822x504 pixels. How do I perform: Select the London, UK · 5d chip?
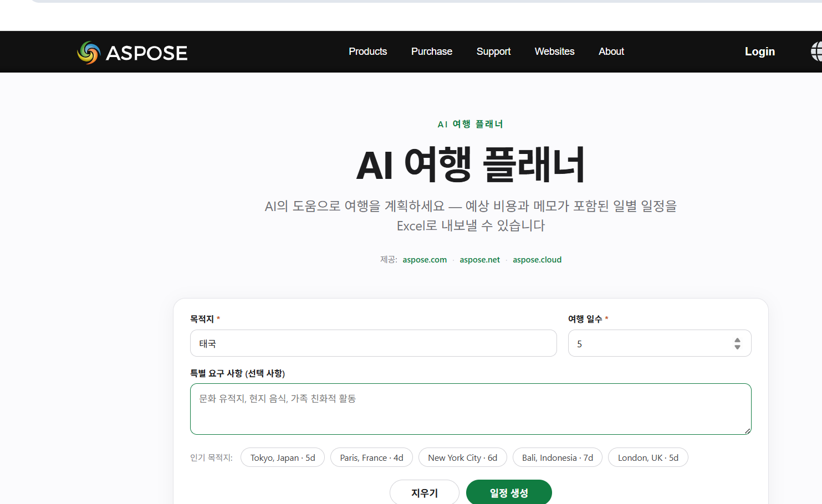point(648,457)
